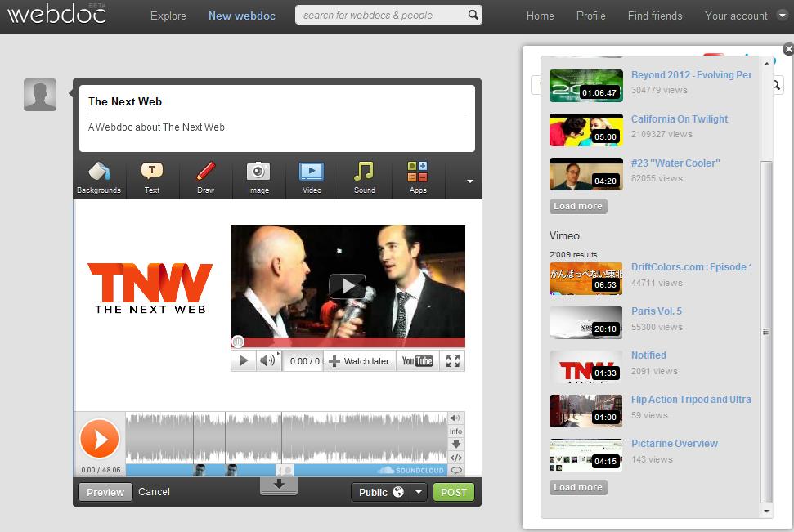Click the YouTube progress scrubber handle
The image size is (794, 532).
tap(238, 342)
